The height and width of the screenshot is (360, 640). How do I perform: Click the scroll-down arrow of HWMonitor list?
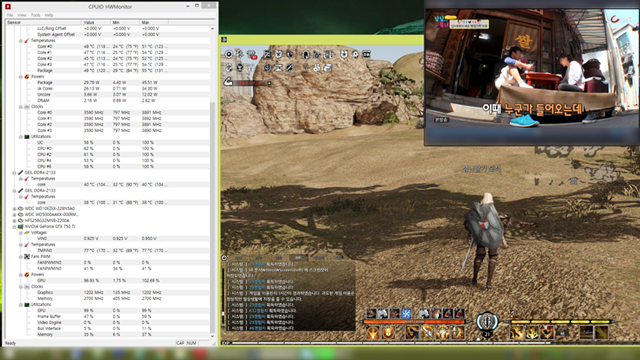coord(212,336)
